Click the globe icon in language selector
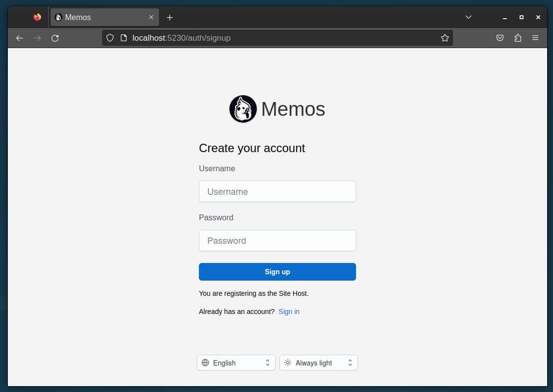Image resolution: width=553 pixels, height=392 pixels. (x=206, y=363)
